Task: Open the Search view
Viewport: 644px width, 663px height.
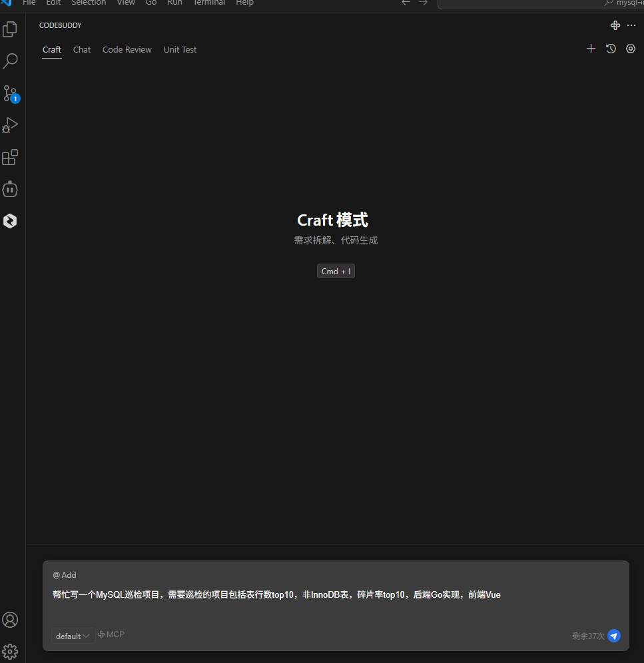Action: (10, 61)
